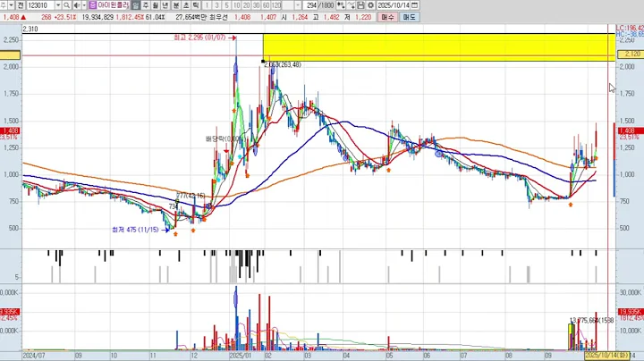Click the 2025/10/14(화) date marker
This screenshot has height=361, width=644.
click(606, 355)
